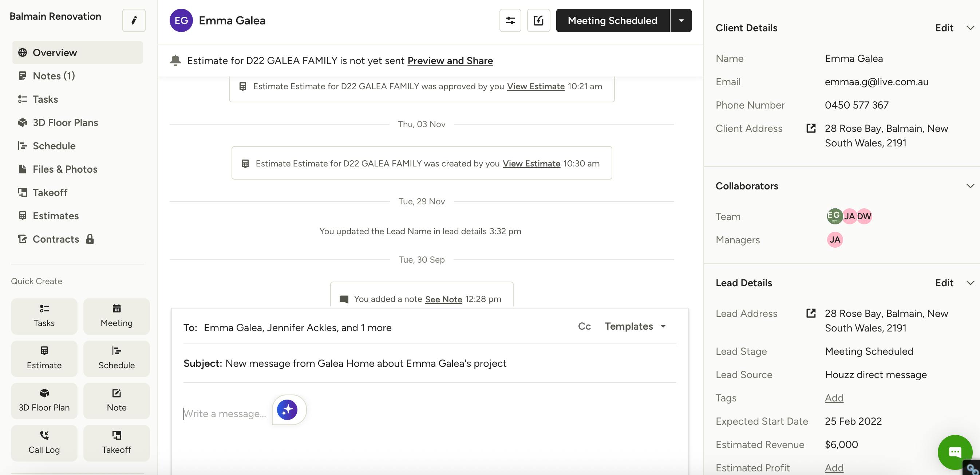
Task: Click the EG avatar beside Emma Galea
Action: [x=181, y=20]
